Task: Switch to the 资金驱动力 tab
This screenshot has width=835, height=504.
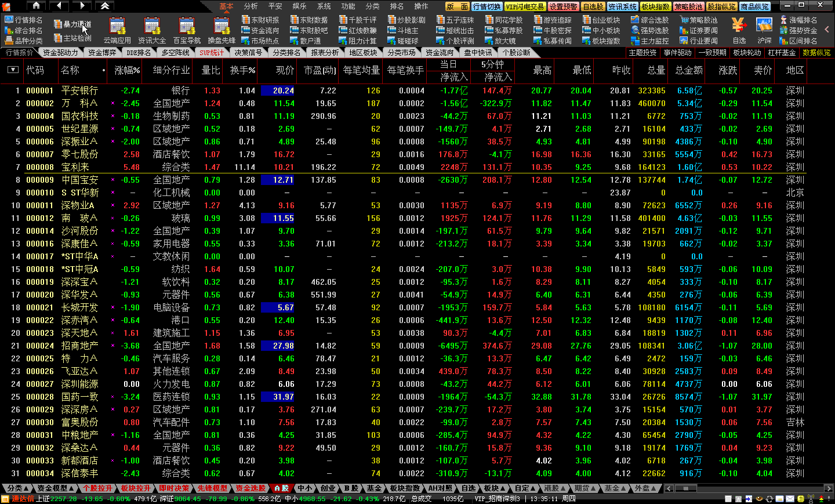Action: click(x=60, y=52)
